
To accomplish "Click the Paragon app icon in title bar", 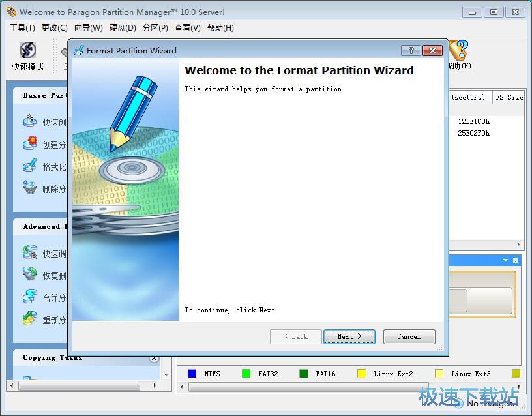I will click(11, 12).
